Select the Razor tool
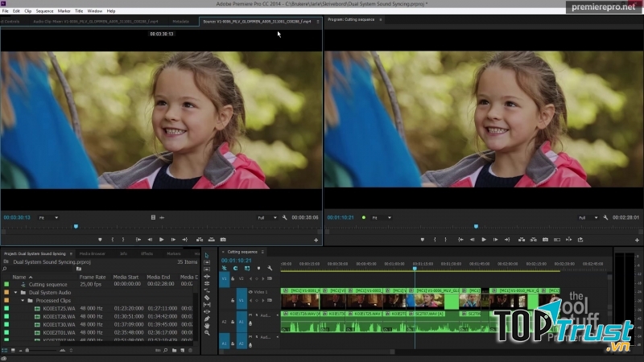The height and width of the screenshot is (362, 644). [207, 298]
